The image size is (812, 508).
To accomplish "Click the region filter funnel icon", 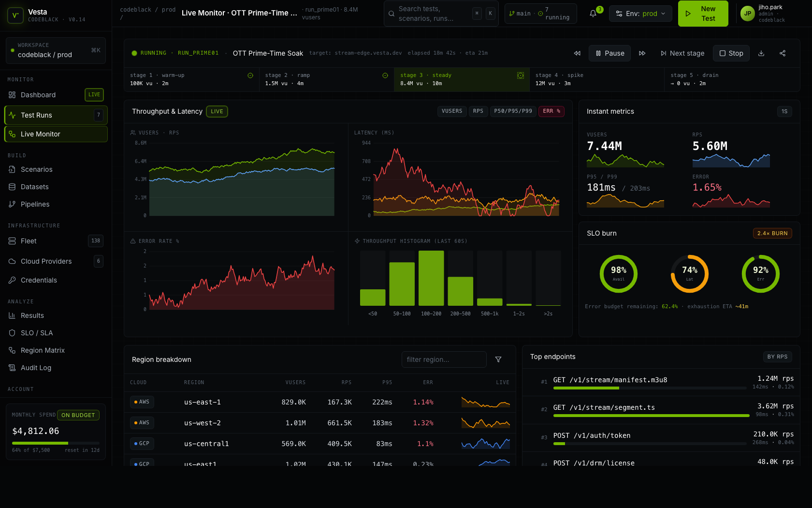I will [x=498, y=359].
